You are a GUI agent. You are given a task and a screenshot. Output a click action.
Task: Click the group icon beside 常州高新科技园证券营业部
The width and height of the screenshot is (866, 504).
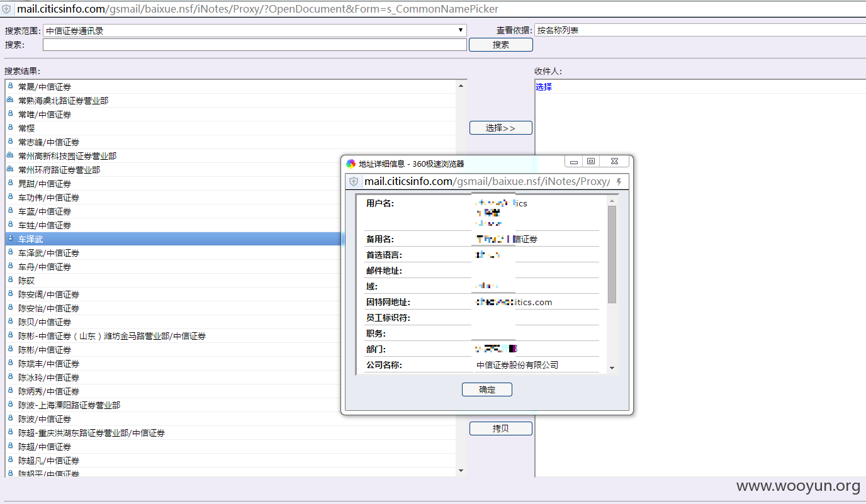tap(10, 155)
